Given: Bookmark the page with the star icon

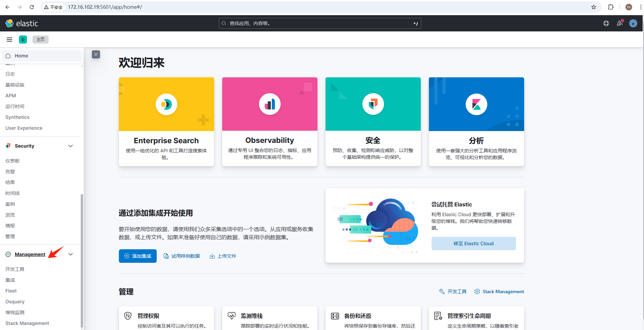Looking at the screenshot, I should pyautogui.click(x=594, y=7).
